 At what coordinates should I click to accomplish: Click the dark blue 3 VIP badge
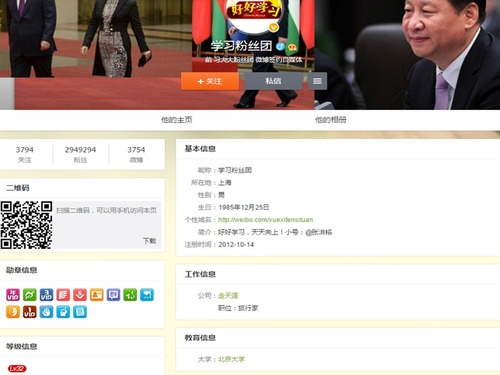(46, 295)
